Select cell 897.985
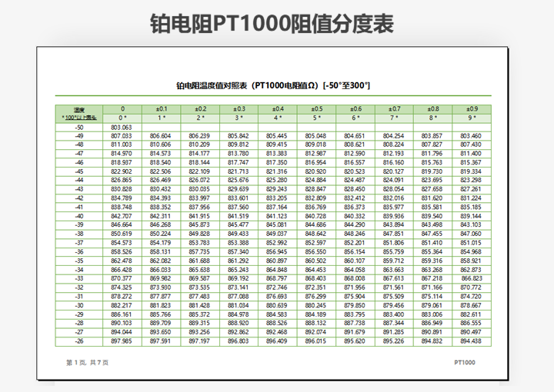This screenshot has height=392, width=554. 122,341
